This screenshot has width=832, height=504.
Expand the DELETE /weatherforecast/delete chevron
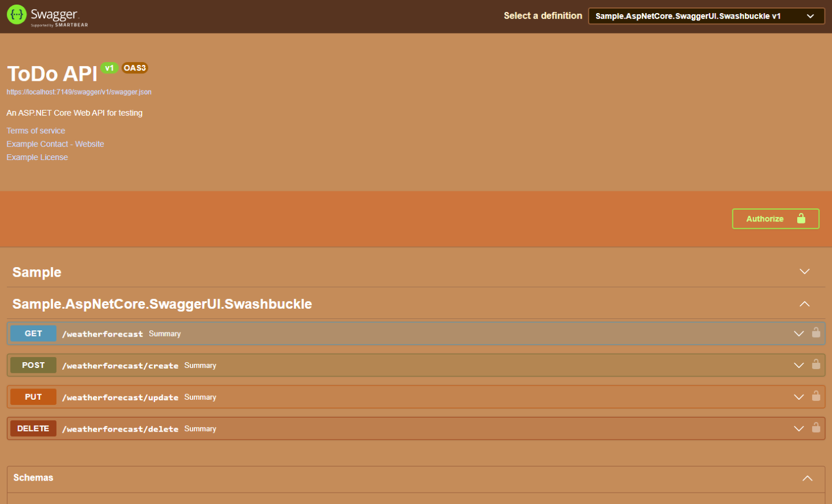[799, 429]
